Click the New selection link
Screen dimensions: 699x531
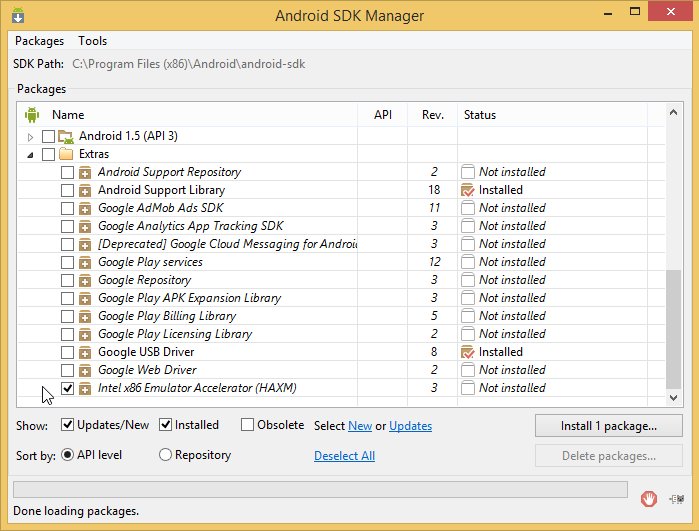[x=360, y=426]
